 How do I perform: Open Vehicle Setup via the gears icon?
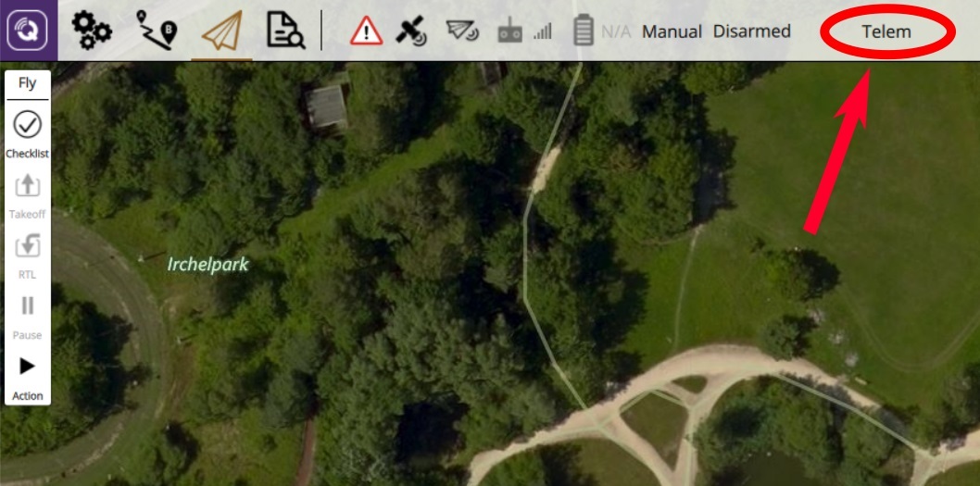click(91, 31)
